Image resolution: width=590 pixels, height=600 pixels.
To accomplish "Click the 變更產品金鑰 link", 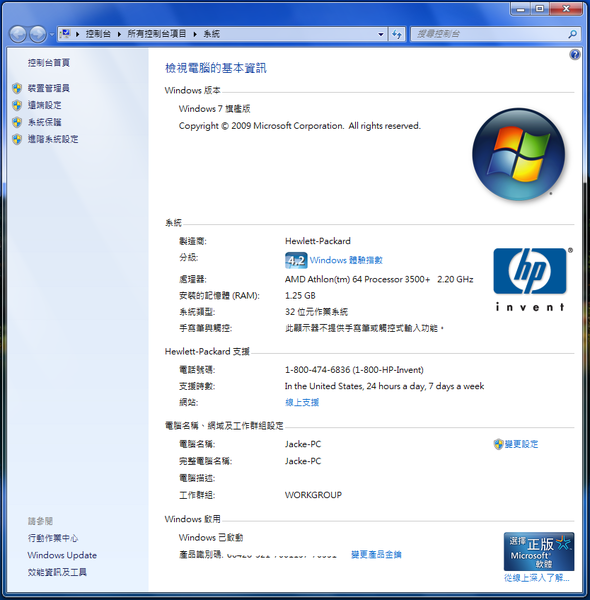I will (376, 554).
